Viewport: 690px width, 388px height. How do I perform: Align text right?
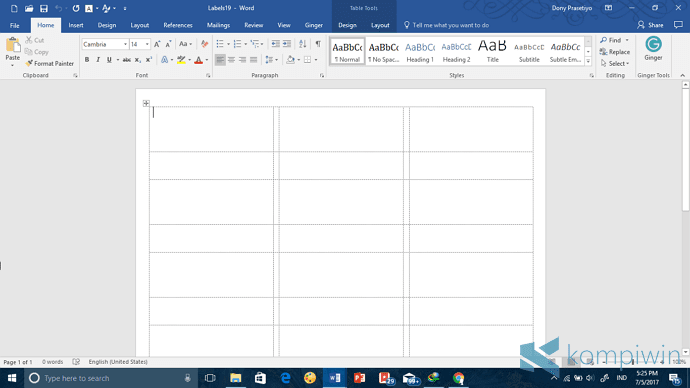tap(242, 60)
